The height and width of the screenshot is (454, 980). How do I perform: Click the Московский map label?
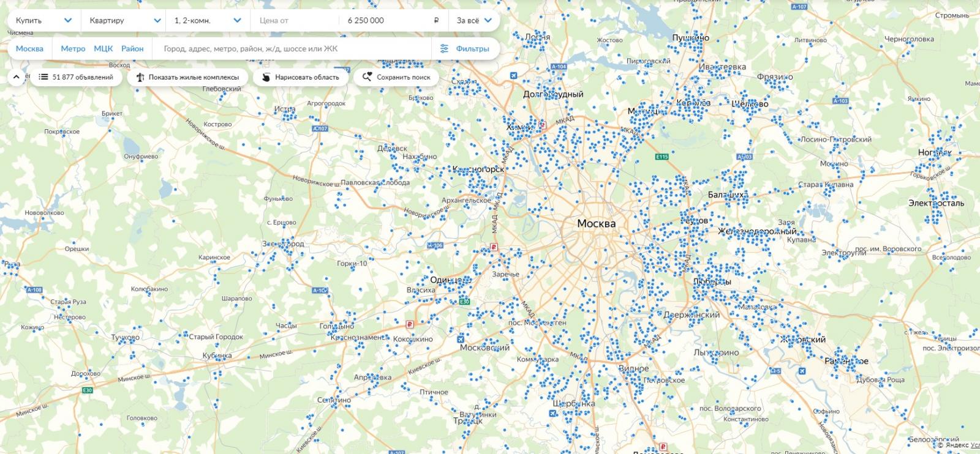[484, 348]
